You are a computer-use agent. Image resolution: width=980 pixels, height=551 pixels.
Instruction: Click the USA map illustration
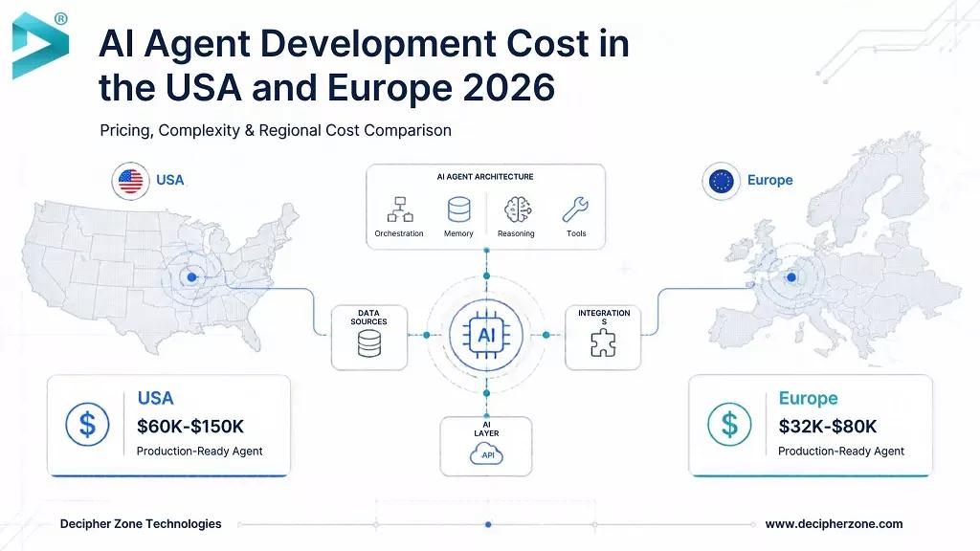160,278
